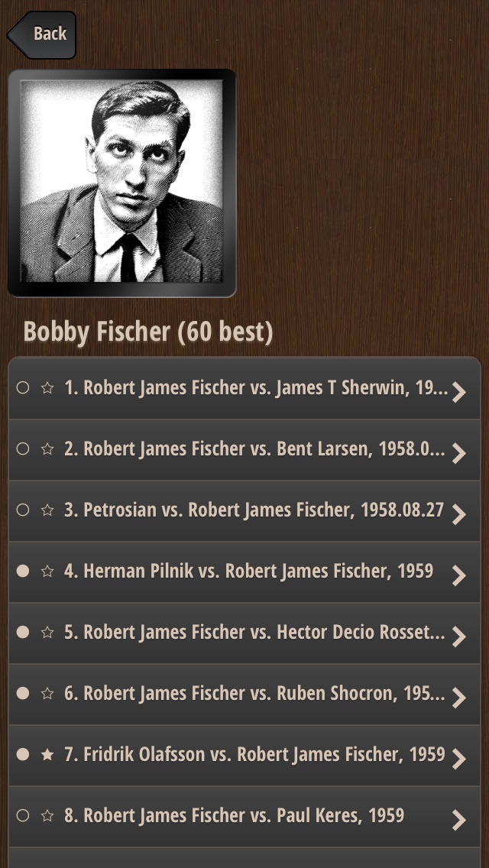Open the Petrosian vs. Fischer 1958.08.27 entry
Screen dimensions: 489x868
(244, 511)
